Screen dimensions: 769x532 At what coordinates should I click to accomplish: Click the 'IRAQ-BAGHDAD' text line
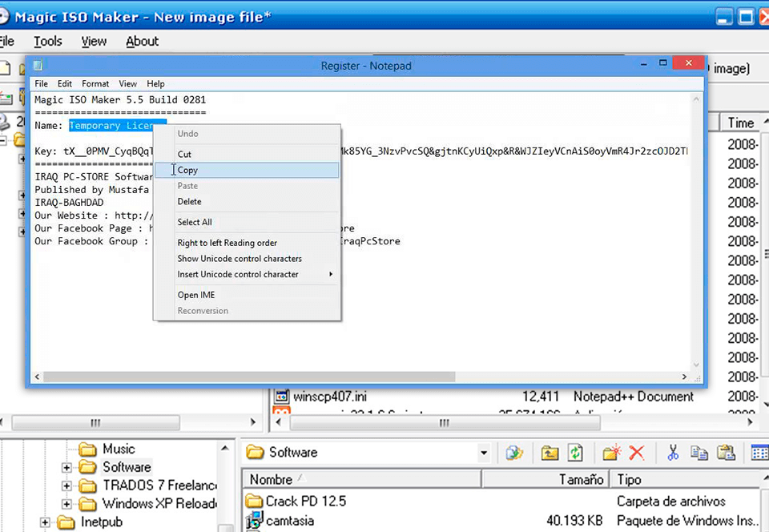click(x=69, y=203)
